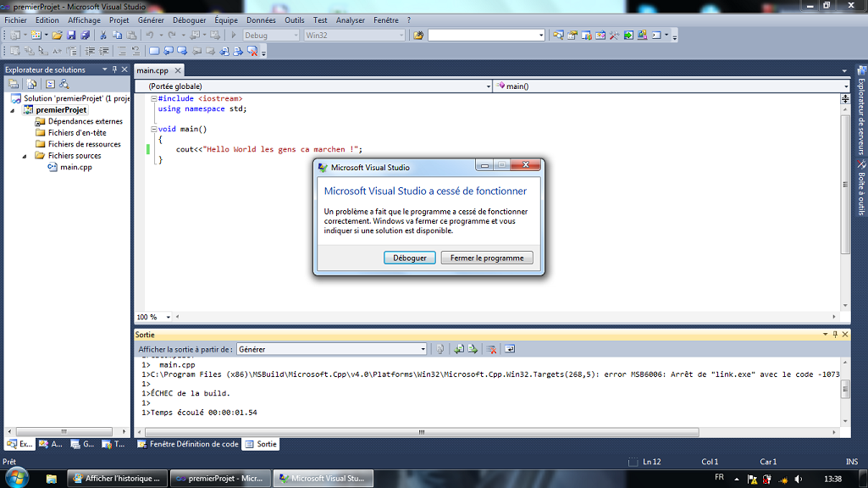Open the Windows Start orb

17,478
